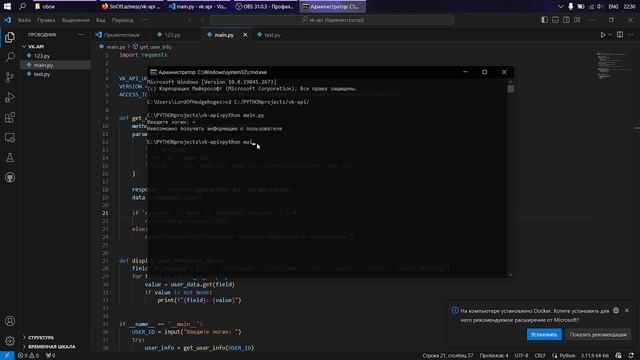The image size is (640, 360).
Task: Change the CRLF line ending setting
Action: point(540,356)
